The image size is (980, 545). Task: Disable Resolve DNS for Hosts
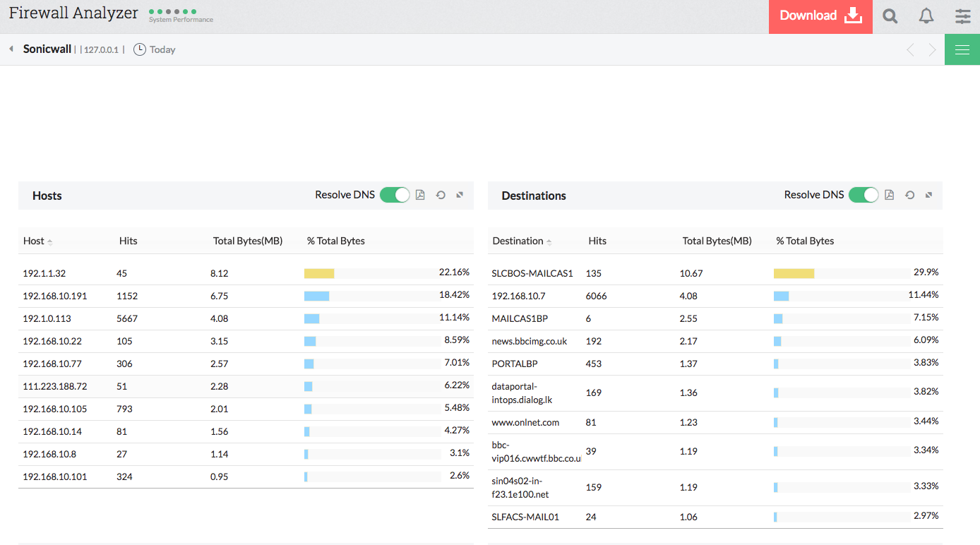[x=395, y=194]
